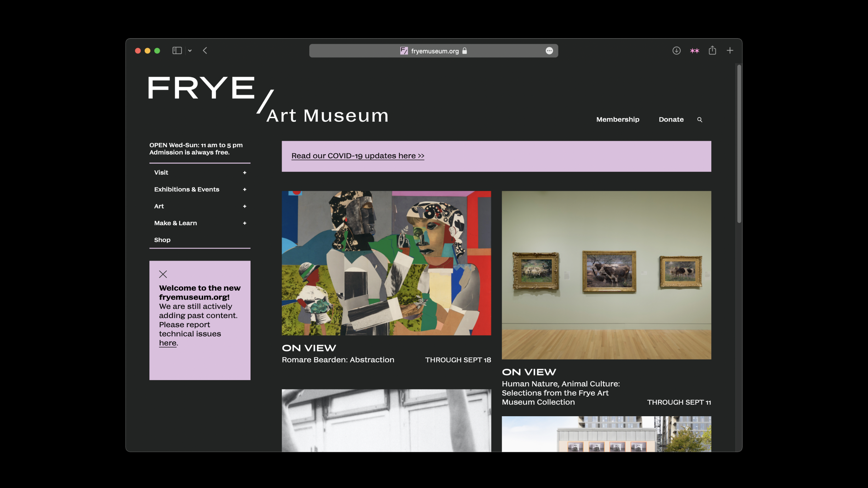Expand Make & Learn submenu
Screen dimensions: 868x488
point(244,223)
